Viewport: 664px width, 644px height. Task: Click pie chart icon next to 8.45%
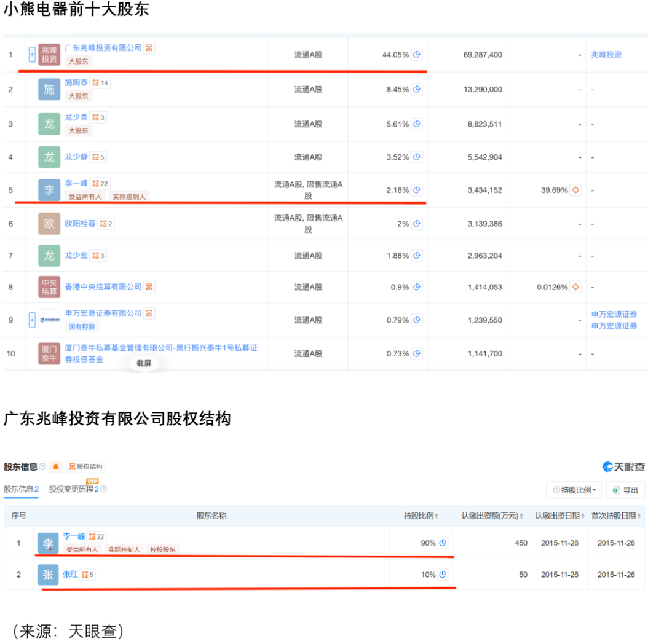[417, 89]
